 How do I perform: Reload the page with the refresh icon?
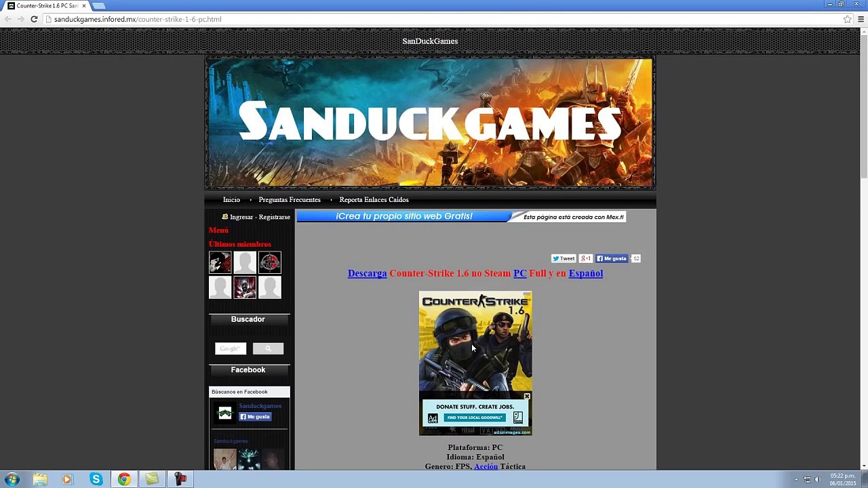click(x=34, y=19)
